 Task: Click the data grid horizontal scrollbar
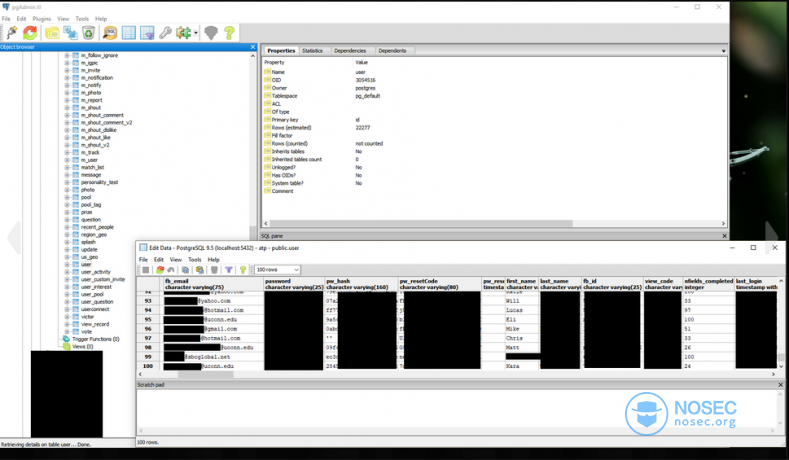click(x=205, y=374)
